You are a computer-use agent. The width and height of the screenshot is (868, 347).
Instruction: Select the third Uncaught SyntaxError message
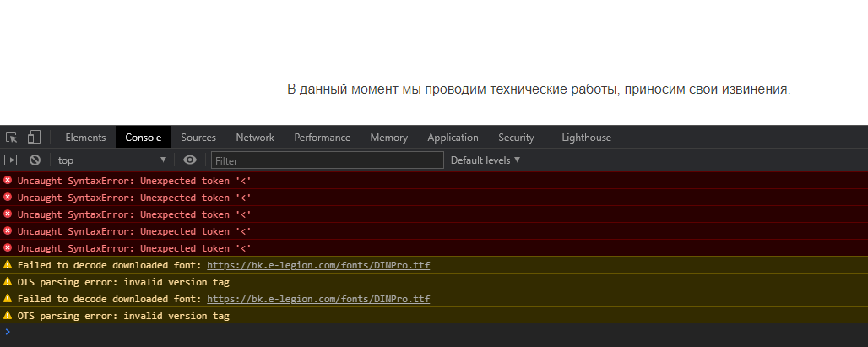[x=134, y=214]
